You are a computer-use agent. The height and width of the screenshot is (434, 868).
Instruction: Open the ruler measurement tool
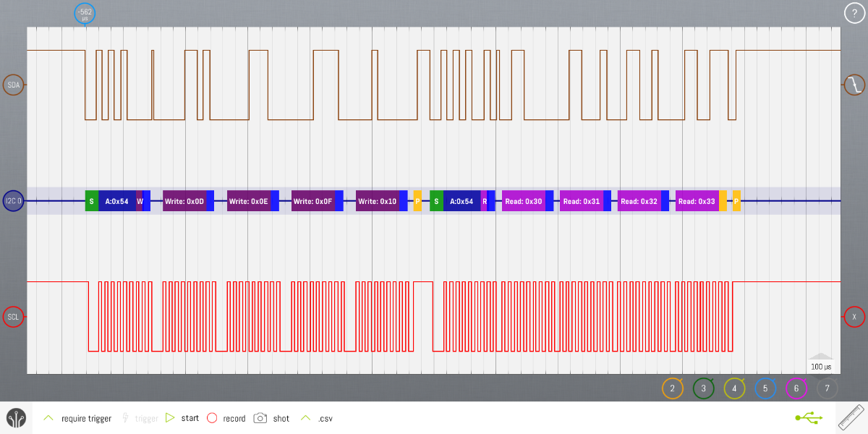click(x=851, y=418)
